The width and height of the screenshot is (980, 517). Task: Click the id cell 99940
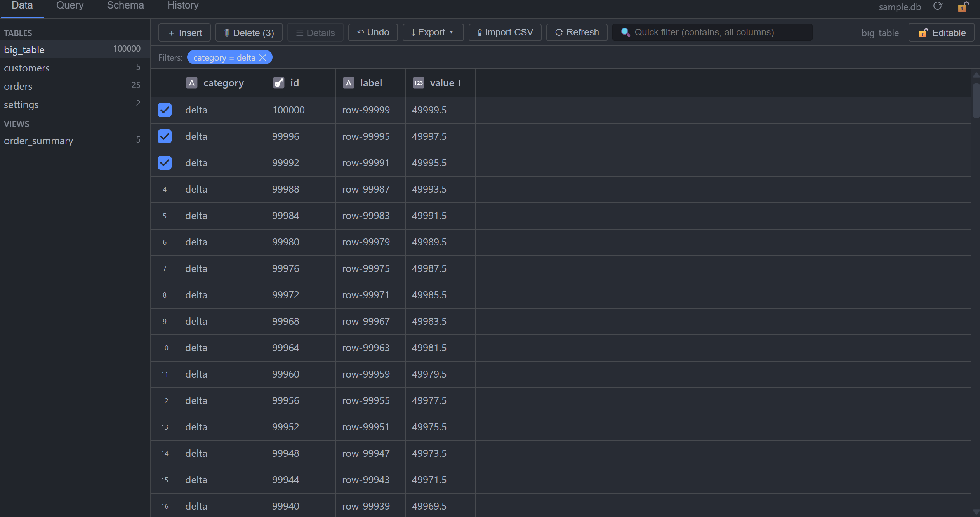pyautogui.click(x=301, y=505)
